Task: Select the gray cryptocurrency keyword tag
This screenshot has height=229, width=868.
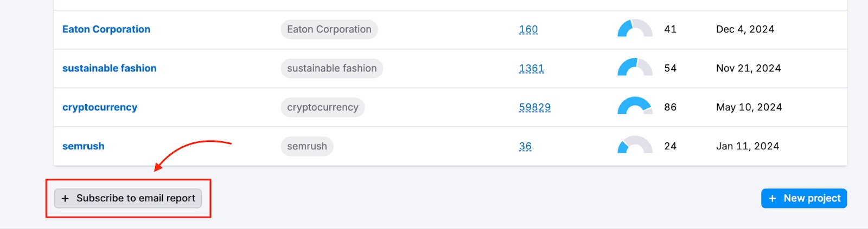Action: click(322, 107)
